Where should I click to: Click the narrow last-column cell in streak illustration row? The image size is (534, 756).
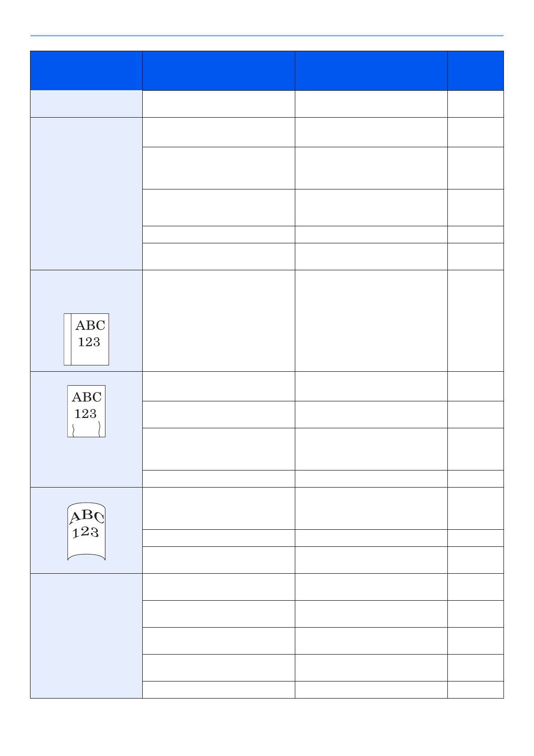476,321
